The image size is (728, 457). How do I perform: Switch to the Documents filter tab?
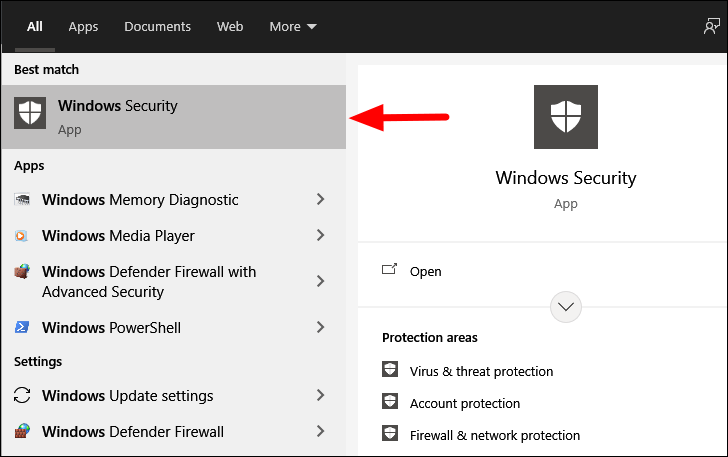[157, 26]
